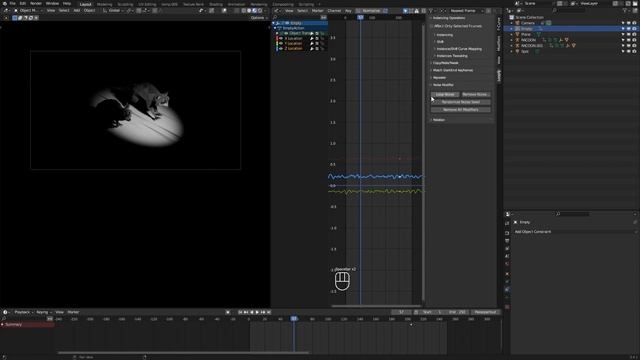Viewport: 640px width, 360px height.
Task: Open the graph editor Channel menu
Action: tap(334, 11)
